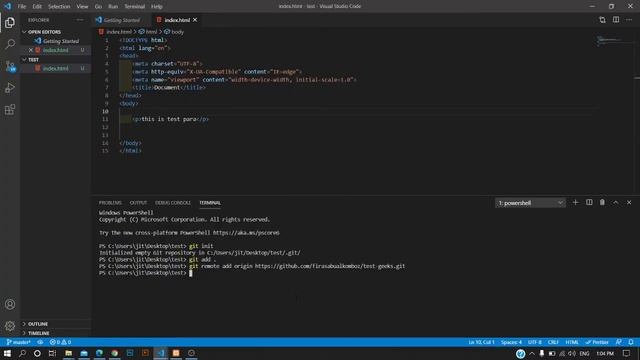Close the terminal panel
The image size is (640, 360).
point(629,202)
